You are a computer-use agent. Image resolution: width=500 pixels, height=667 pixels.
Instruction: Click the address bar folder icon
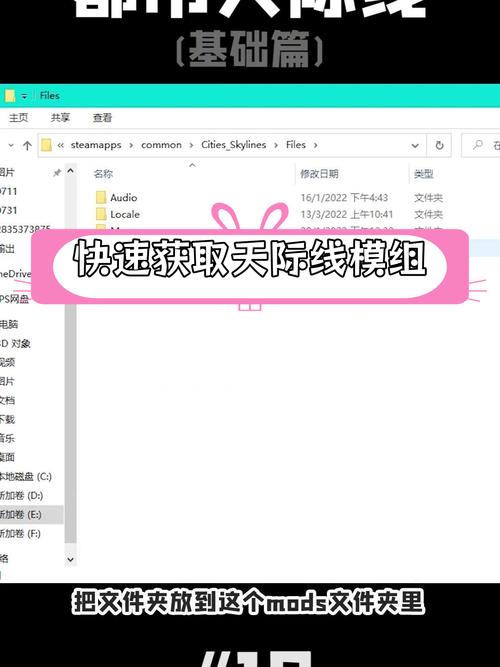pyautogui.click(x=46, y=145)
